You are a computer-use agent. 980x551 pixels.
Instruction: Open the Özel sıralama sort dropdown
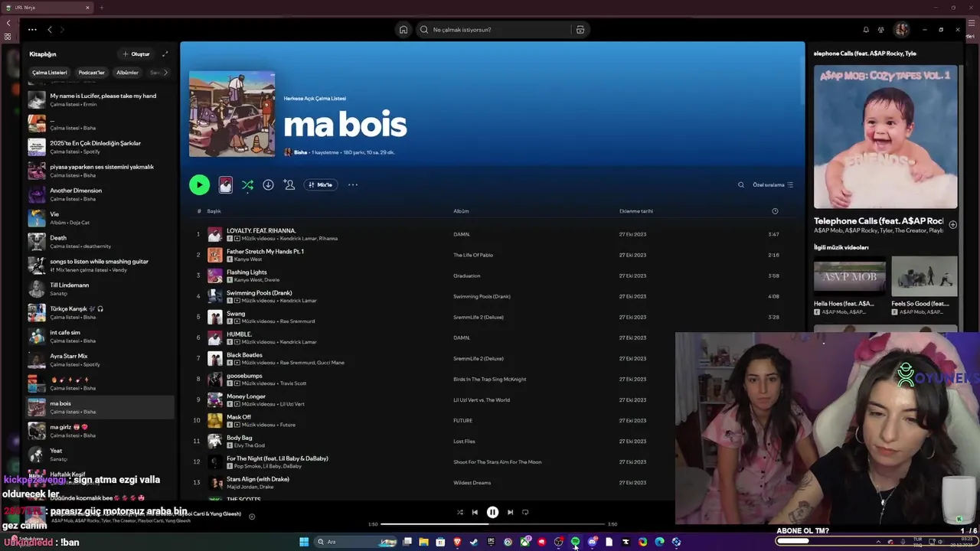click(x=773, y=184)
